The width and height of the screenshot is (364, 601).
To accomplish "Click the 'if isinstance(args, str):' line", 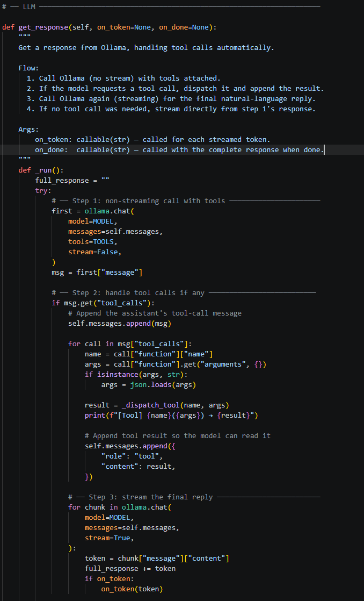I will tap(136, 375).
